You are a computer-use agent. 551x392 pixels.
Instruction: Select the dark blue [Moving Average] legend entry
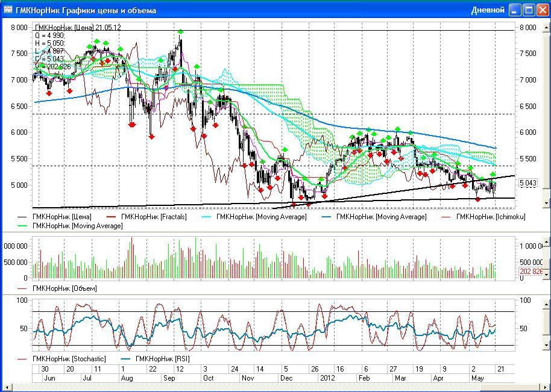point(374,217)
